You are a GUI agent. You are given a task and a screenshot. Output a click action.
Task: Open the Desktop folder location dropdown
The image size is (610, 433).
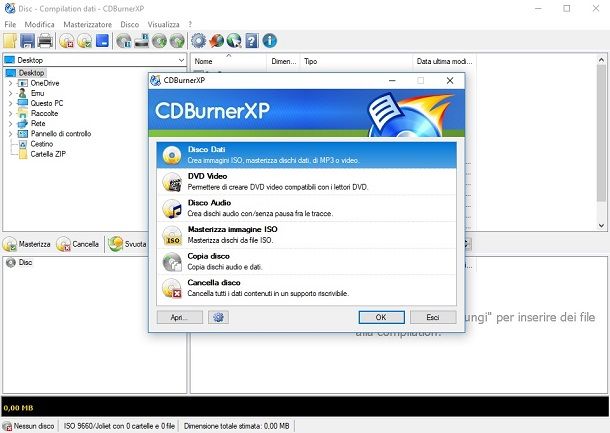(181, 60)
